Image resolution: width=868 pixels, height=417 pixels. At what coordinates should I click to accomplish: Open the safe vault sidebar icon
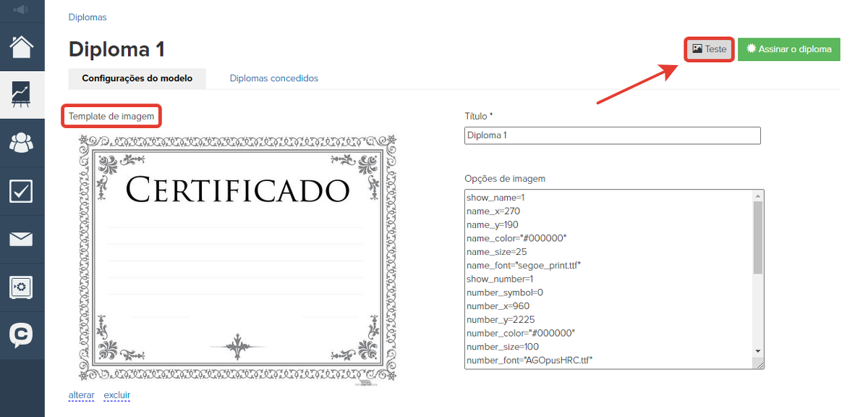22,287
